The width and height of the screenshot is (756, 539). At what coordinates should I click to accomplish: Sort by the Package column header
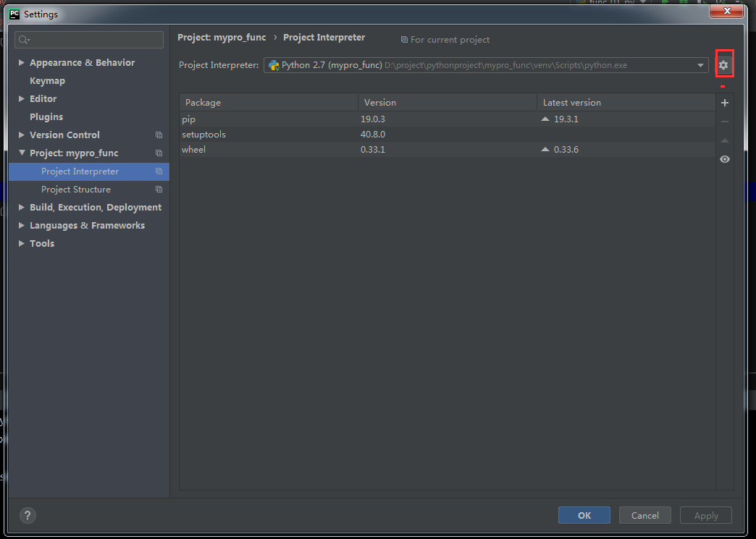pyautogui.click(x=269, y=103)
